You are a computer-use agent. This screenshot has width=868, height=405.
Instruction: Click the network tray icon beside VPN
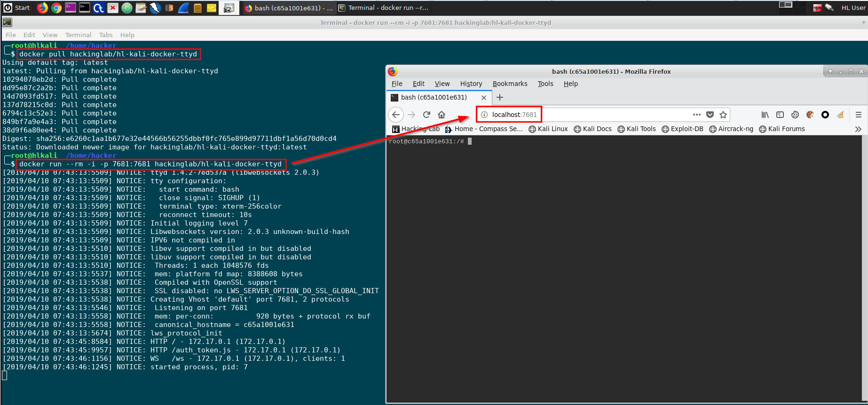point(829,8)
